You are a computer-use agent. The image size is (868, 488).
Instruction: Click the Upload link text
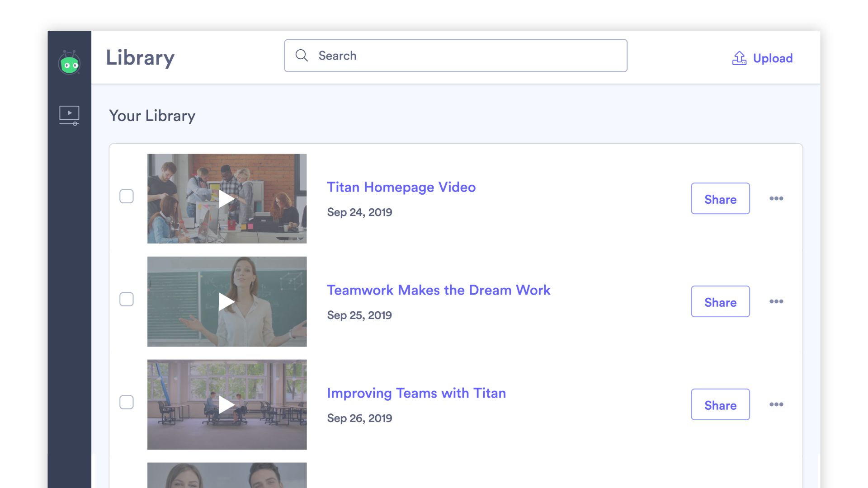773,58
